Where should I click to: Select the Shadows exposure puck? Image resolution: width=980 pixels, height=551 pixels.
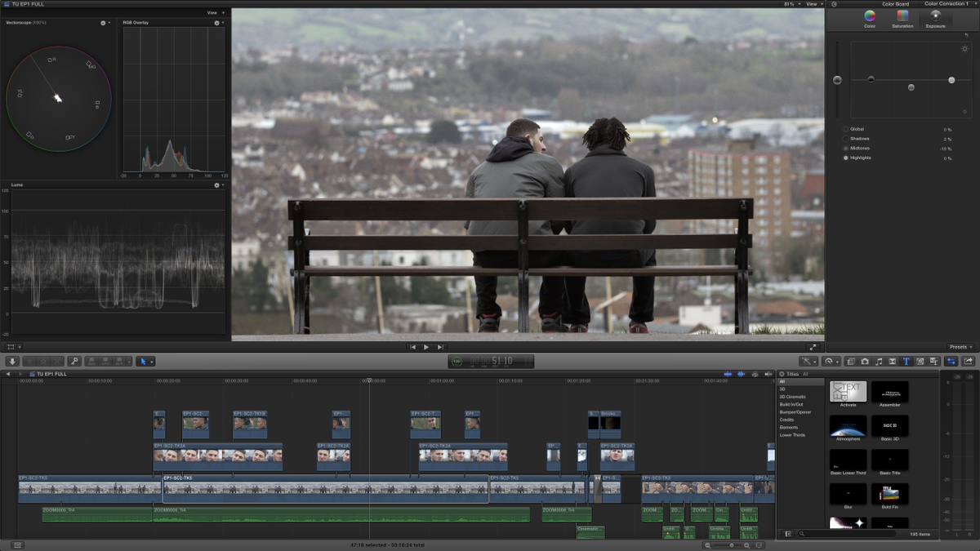pyautogui.click(x=871, y=79)
